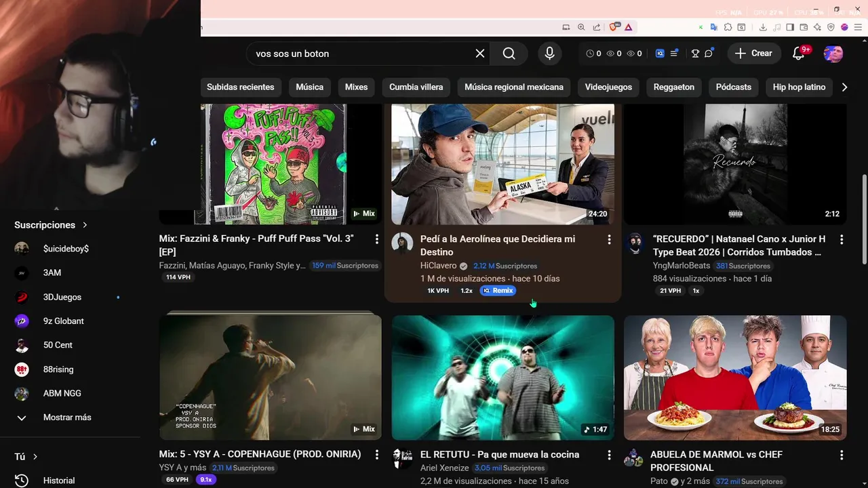
Task: Open the browser downloads icon
Action: click(x=763, y=27)
